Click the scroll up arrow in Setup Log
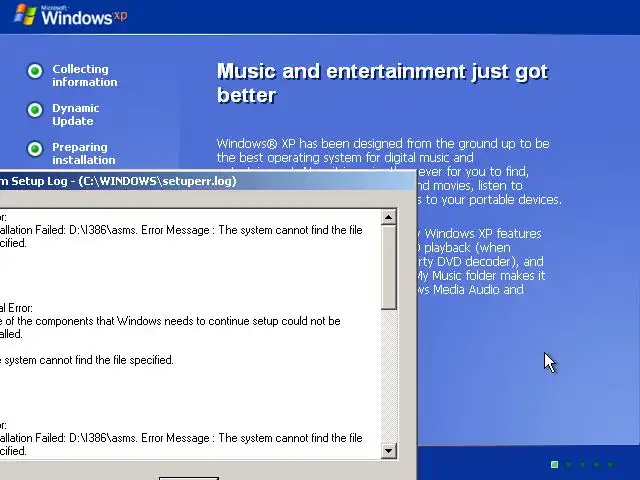This screenshot has width=640, height=480. (389, 217)
